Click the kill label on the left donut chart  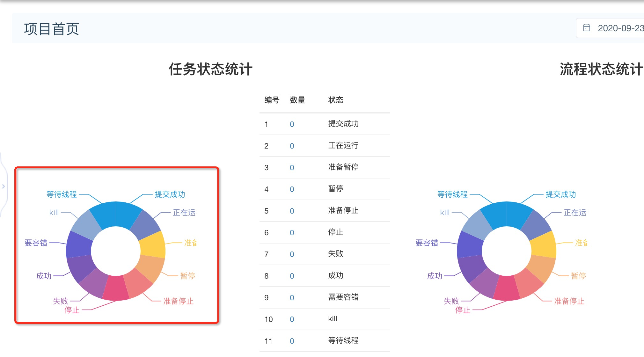pos(54,213)
